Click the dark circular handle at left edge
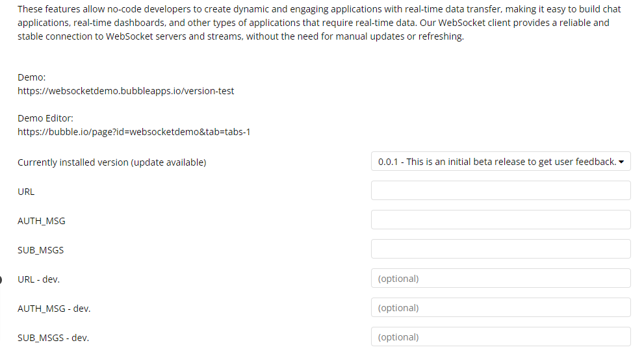This screenshot has height=356, width=644. pos(1,280)
